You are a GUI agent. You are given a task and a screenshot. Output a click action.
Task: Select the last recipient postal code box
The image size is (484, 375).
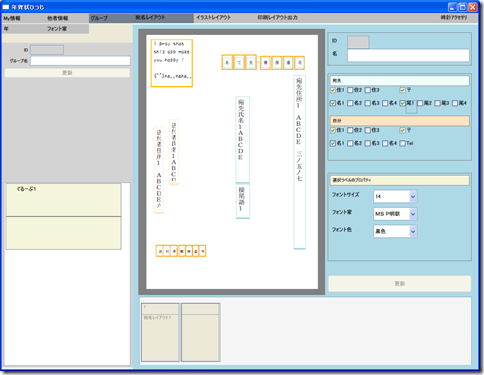click(x=300, y=63)
